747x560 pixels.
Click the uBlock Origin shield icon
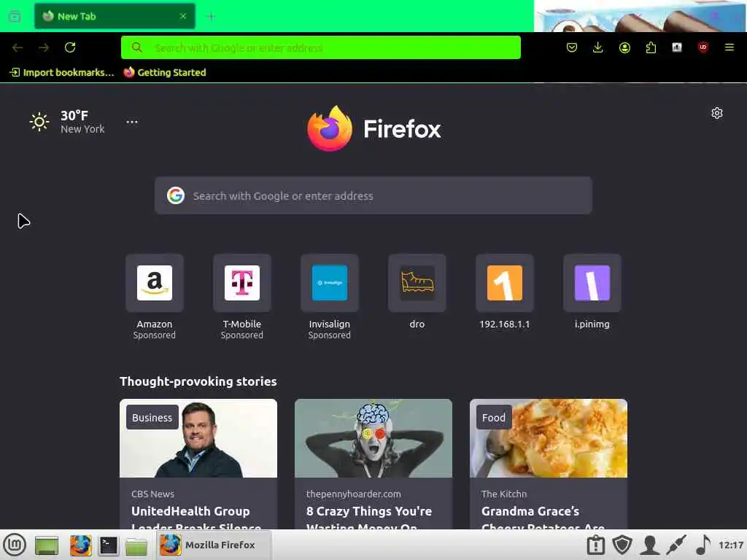pyautogui.click(x=703, y=47)
